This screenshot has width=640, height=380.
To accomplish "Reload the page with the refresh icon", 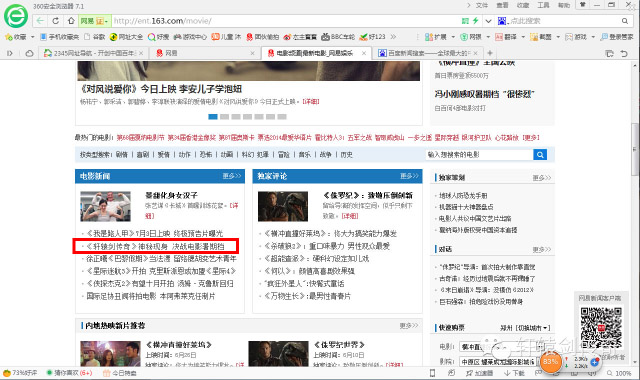I will point(56,21).
